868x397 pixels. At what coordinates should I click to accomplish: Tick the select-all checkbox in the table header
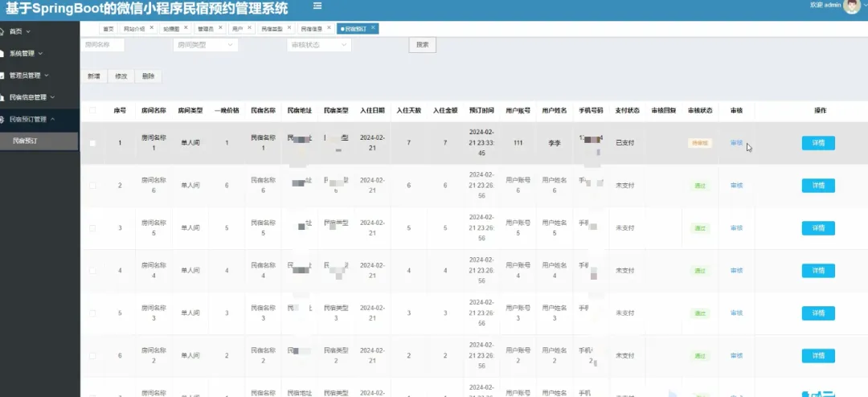tap(92, 110)
